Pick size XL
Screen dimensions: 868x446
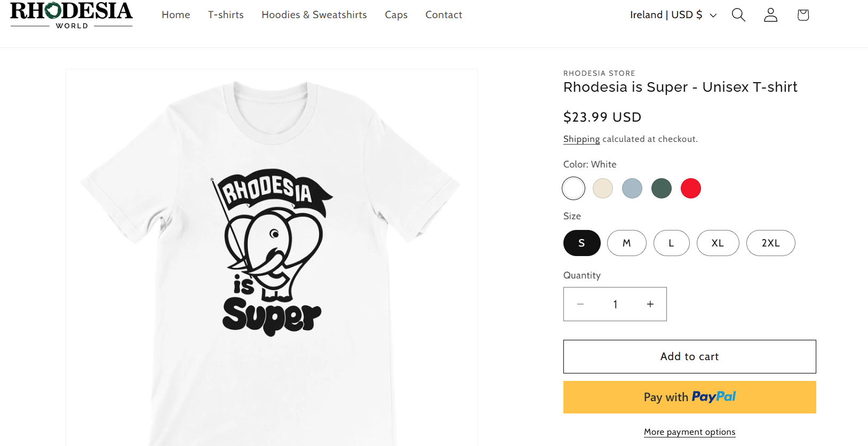[718, 243]
